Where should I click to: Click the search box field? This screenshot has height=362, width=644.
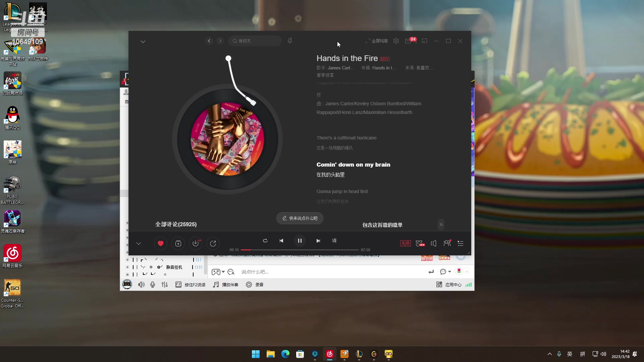[x=257, y=41]
